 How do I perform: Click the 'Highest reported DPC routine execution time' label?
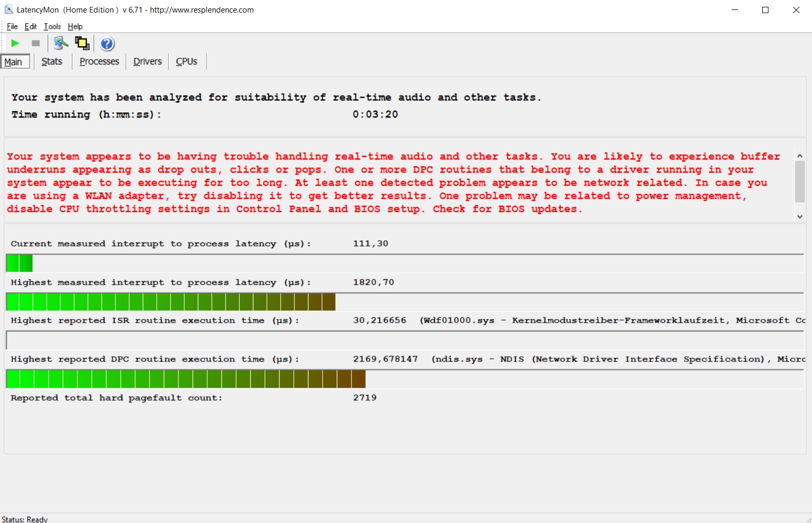tap(155, 359)
